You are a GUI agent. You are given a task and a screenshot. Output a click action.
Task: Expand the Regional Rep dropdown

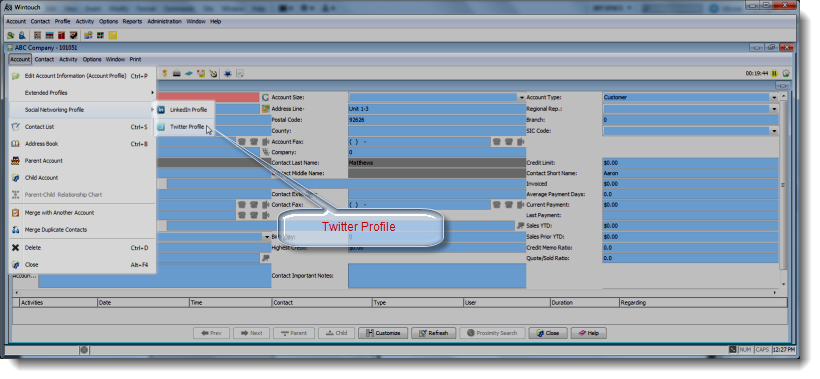[773, 109]
